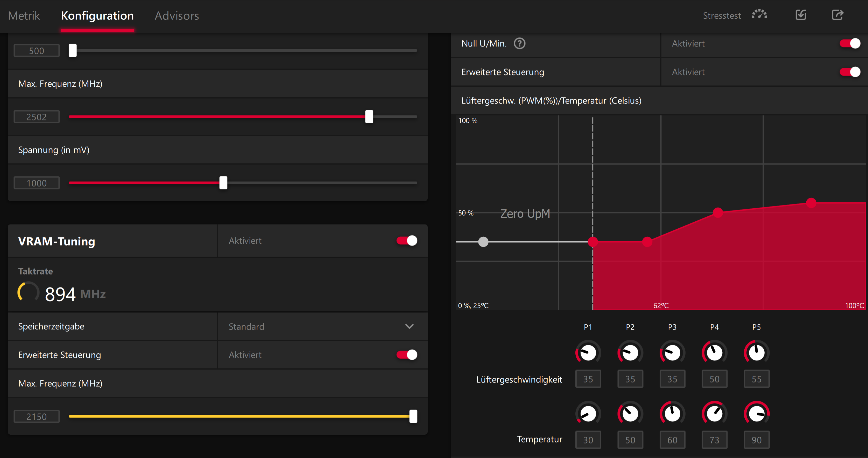Disable the Null U/Min. toggle
The image size is (868, 458).
[x=850, y=44]
